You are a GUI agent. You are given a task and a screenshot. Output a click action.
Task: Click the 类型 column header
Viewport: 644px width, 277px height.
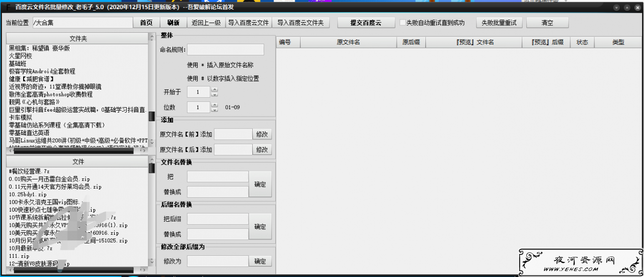(x=618, y=43)
